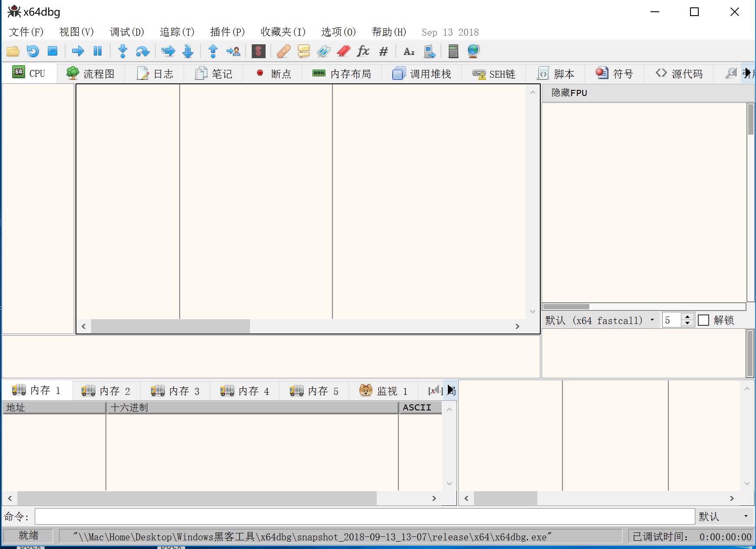Open the 选项(O) menu

click(339, 32)
